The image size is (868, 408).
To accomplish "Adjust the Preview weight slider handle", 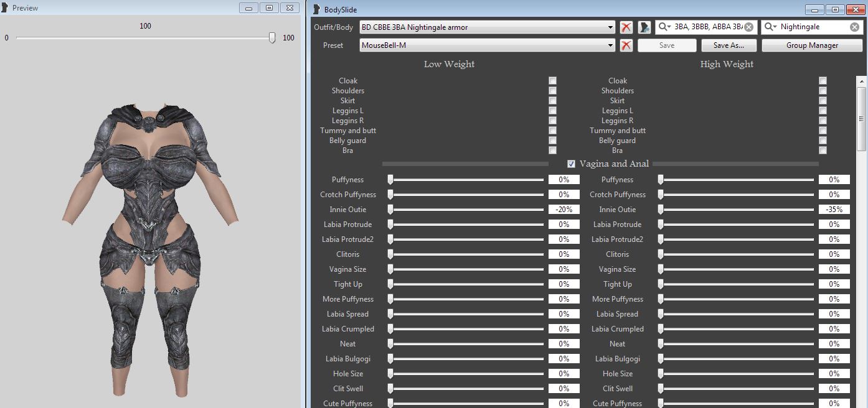I will pyautogui.click(x=272, y=38).
